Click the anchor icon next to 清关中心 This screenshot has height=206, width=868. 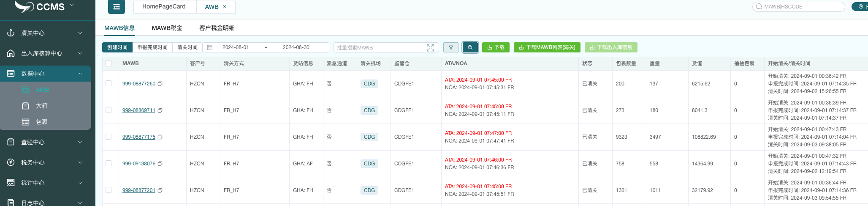pos(11,33)
